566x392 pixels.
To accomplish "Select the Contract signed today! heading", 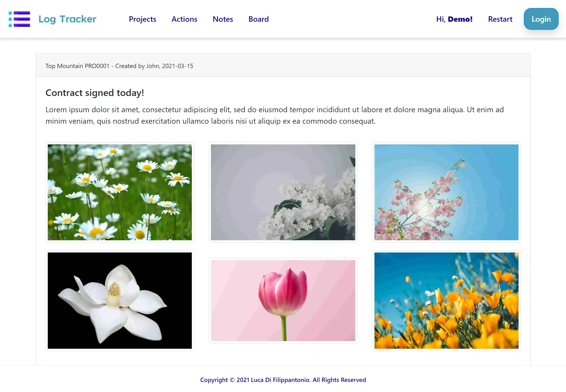I will [x=95, y=93].
